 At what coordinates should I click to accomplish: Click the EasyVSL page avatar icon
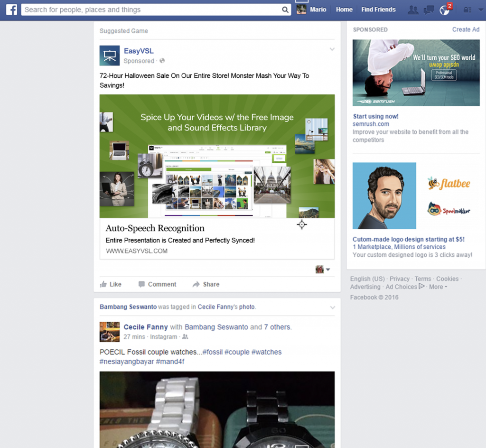[x=110, y=56]
